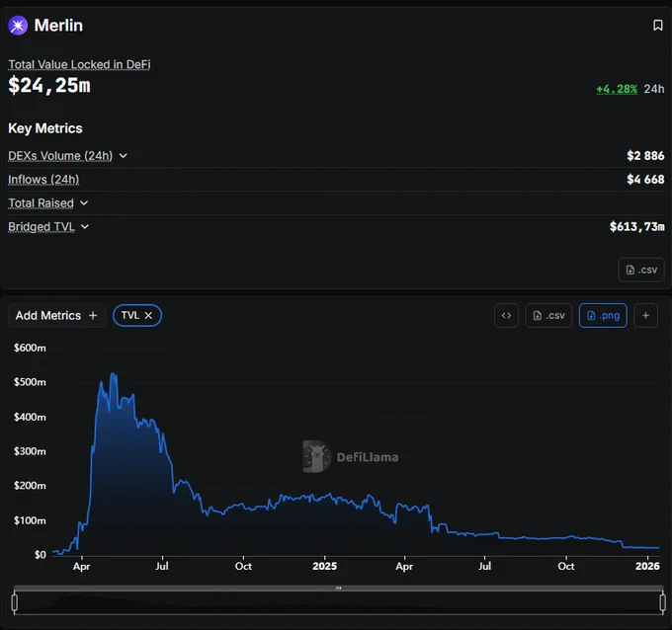Click the $200m y-axis label
This screenshot has width=672, height=630.
[30, 486]
